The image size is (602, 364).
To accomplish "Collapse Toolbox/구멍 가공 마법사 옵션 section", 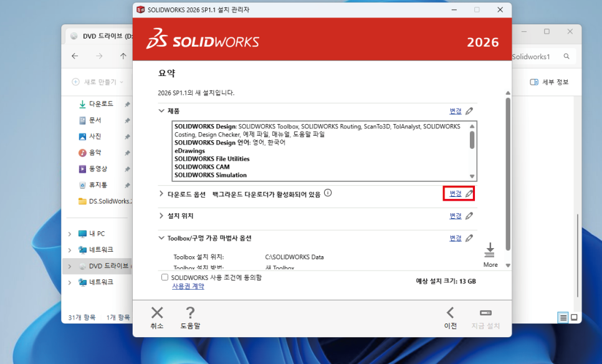I will click(x=161, y=238).
